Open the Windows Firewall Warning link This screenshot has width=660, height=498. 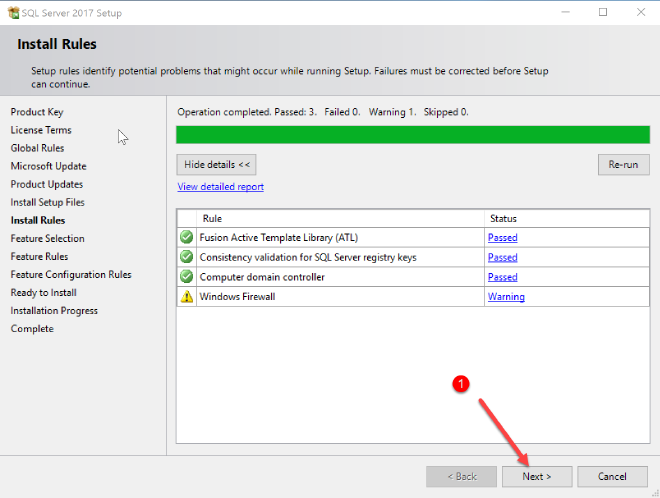506,297
